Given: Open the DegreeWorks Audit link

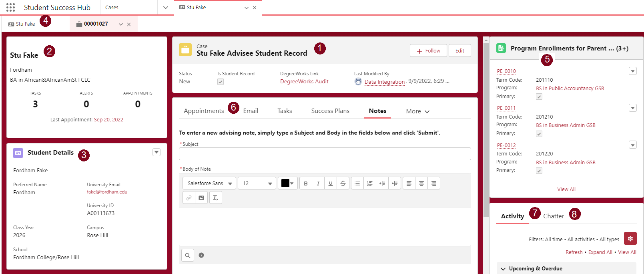Looking at the screenshot, I should pyautogui.click(x=304, y=82).
